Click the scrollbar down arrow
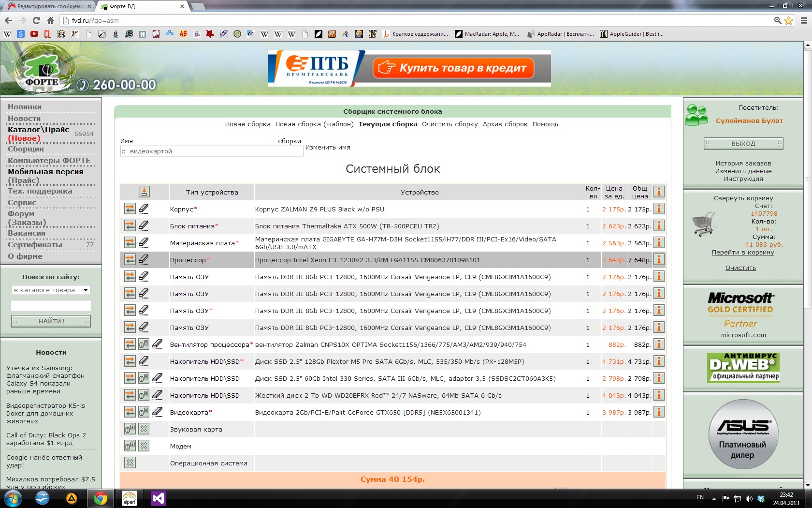The height and width of the screenshot is (508, 812). click(808, 484)
